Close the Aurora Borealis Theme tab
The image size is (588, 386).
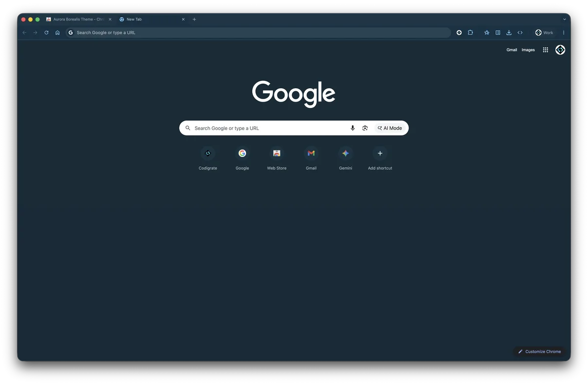pyautogui.click(x=110, y=20)
